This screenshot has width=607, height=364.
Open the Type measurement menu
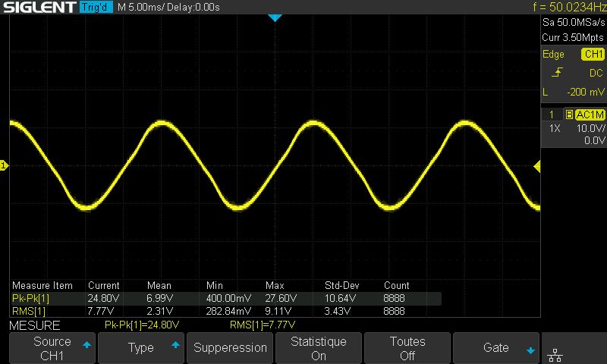click(x=141, y=348)
